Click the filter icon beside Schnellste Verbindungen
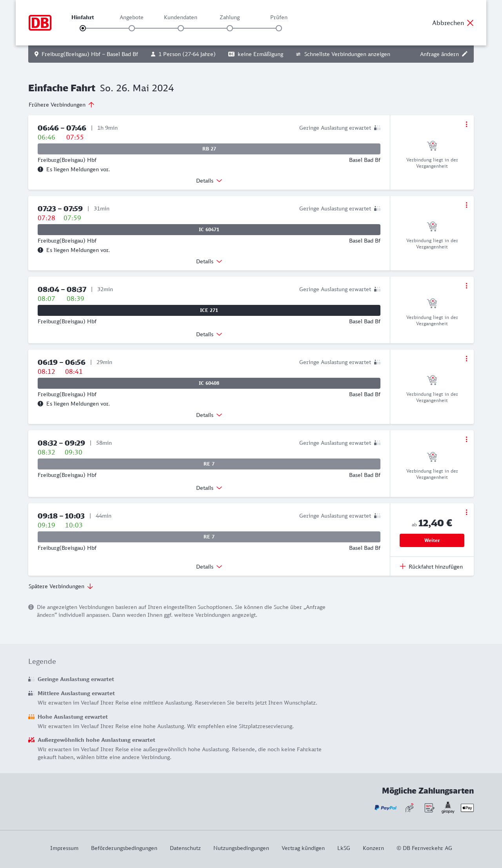502x868 pixels. [298, 54]
